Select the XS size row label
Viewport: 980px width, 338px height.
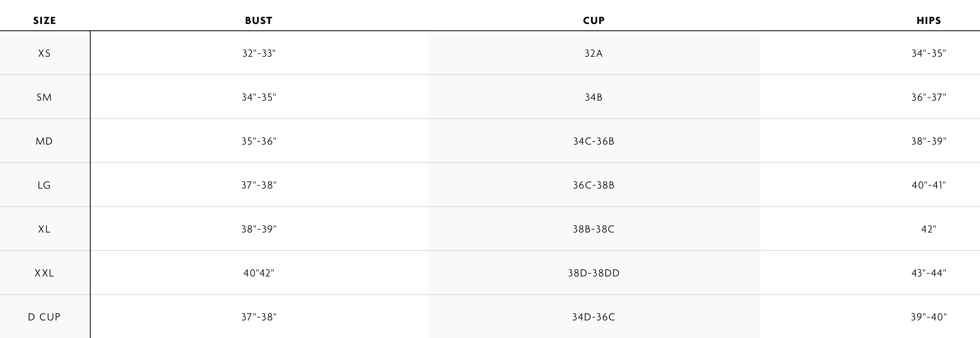point(44,54)
